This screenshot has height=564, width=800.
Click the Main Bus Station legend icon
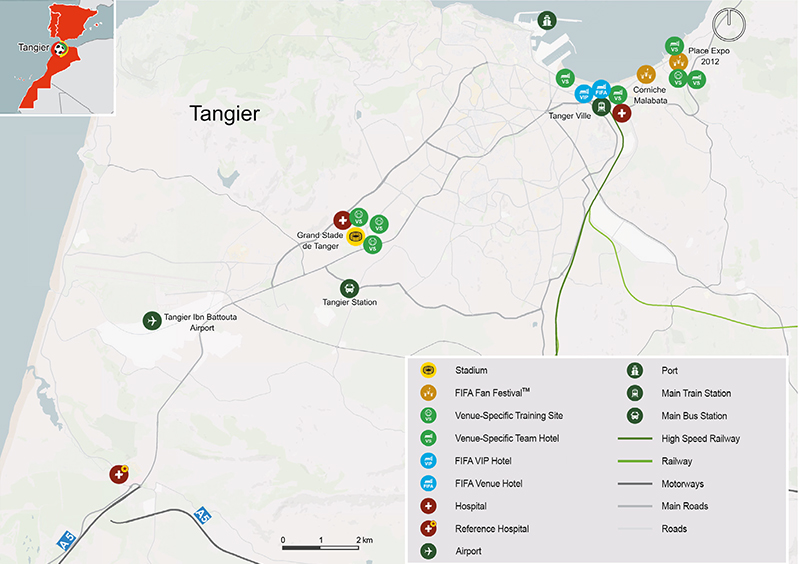[635, 415]
